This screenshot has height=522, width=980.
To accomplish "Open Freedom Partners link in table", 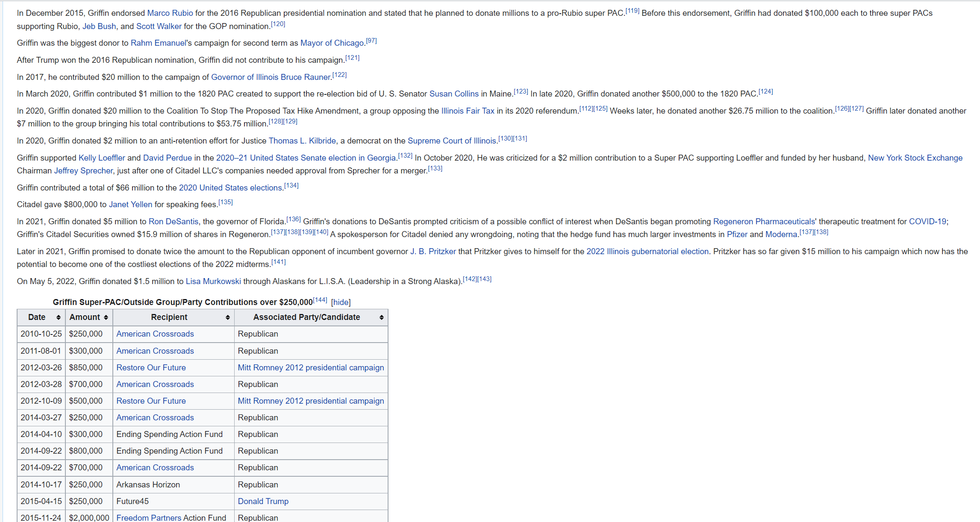I will (149, 518).
